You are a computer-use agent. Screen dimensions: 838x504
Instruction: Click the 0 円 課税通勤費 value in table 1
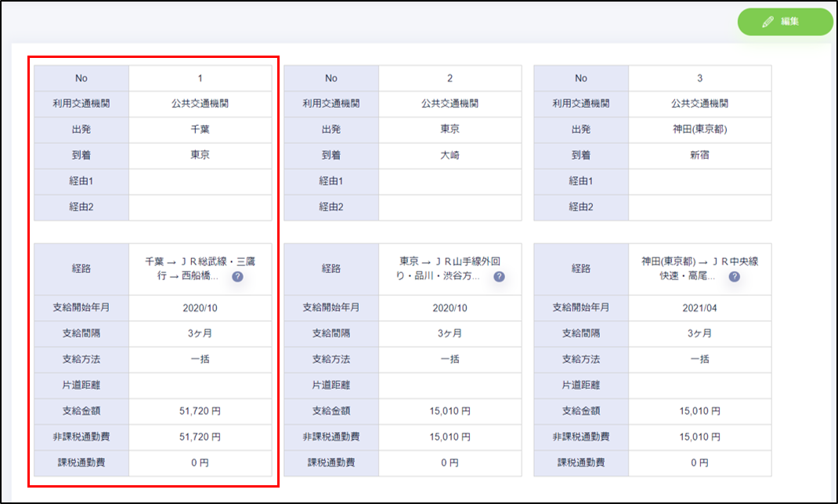[200, 463]
